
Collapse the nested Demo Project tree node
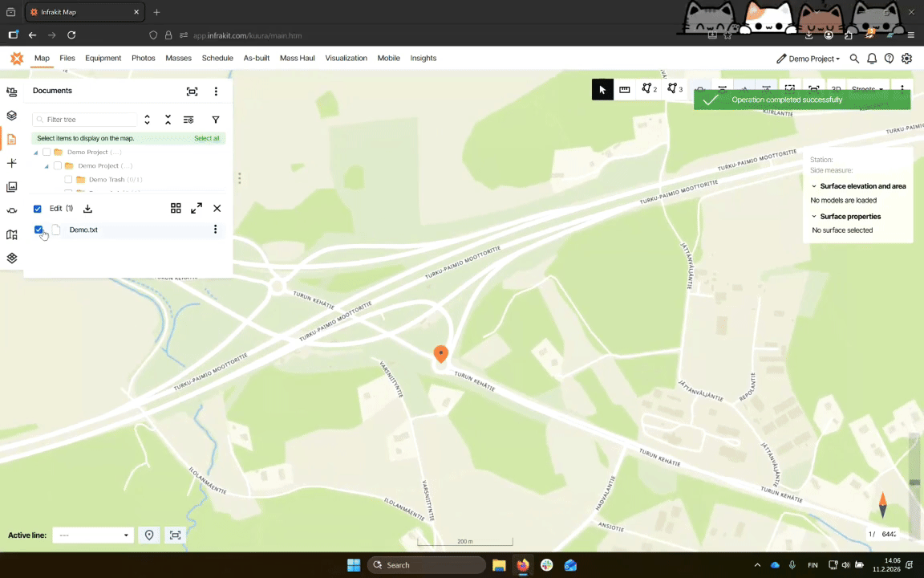47,166
